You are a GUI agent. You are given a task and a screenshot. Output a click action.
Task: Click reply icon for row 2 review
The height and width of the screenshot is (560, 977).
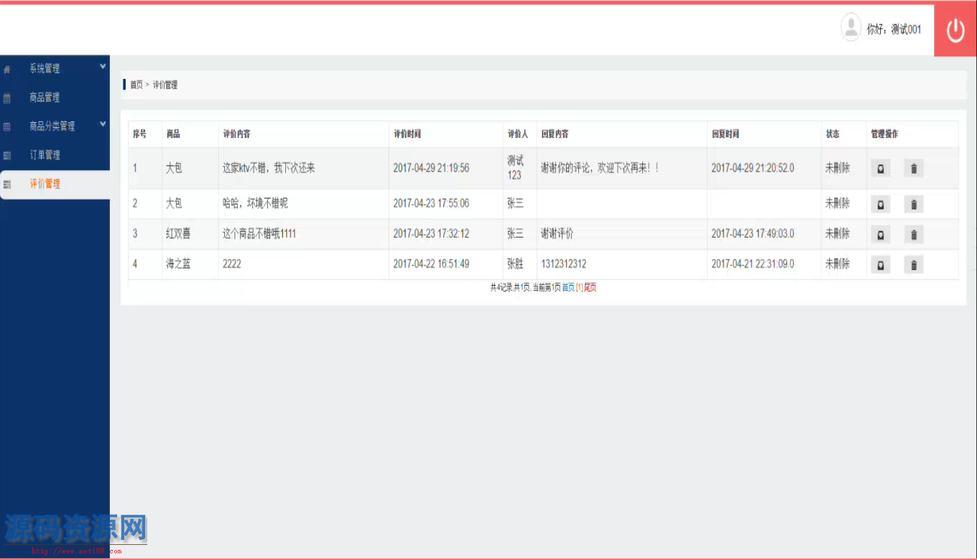pos(880,205)
